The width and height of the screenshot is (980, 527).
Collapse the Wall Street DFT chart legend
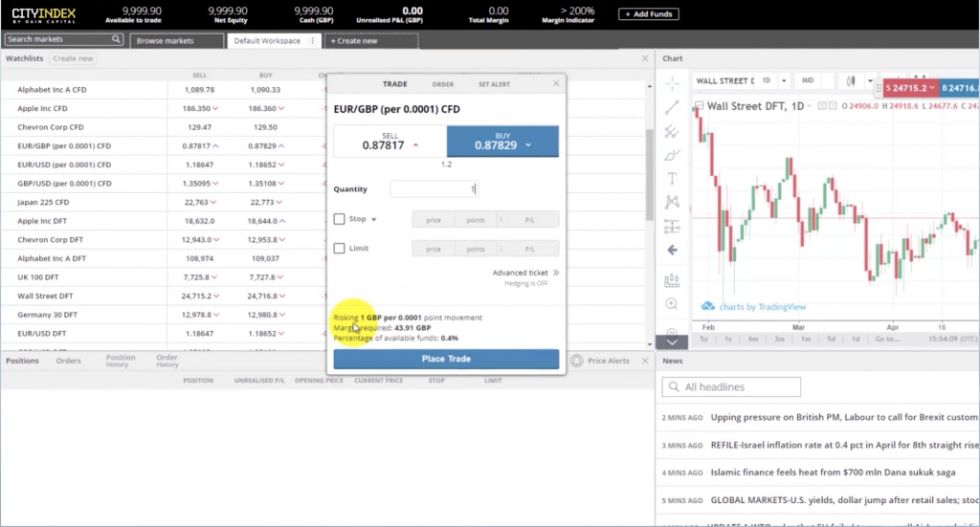pyautogui.click(x=700, y=105)
